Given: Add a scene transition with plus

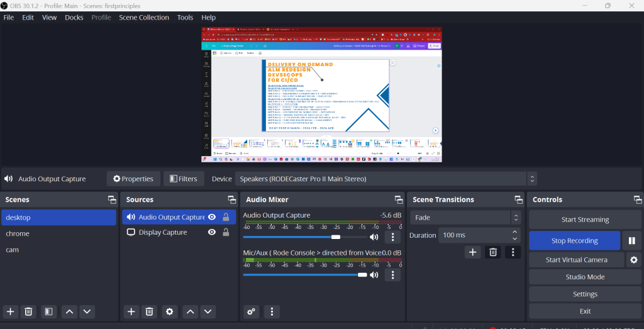Looking at the screenshot, I should (473, 252).
